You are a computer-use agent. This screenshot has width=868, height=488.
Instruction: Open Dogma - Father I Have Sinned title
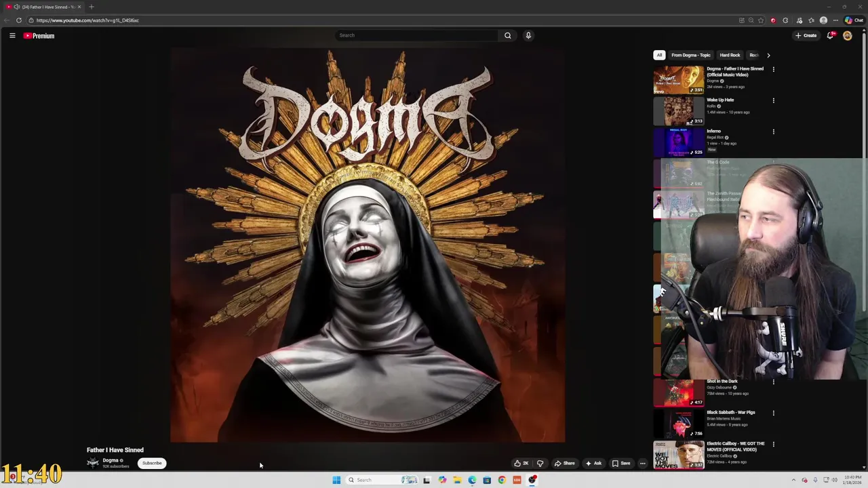(x=735, y=71)
